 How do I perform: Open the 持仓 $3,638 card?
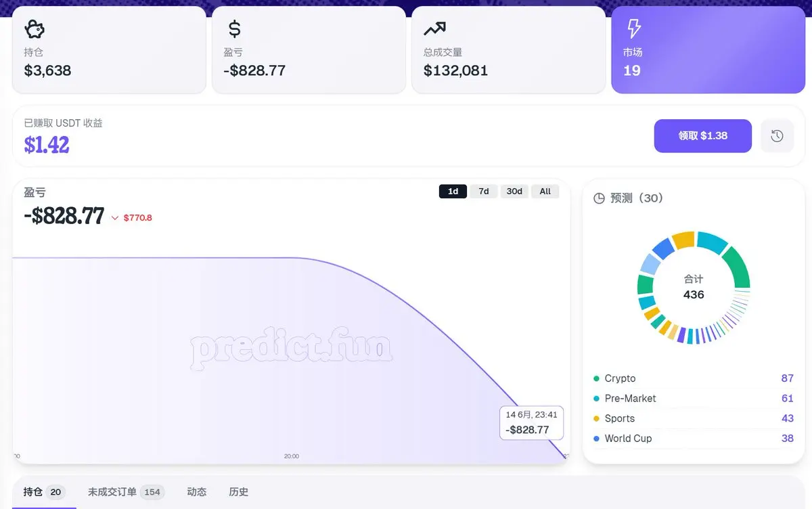pyautogui.click(x=109, y=50)
